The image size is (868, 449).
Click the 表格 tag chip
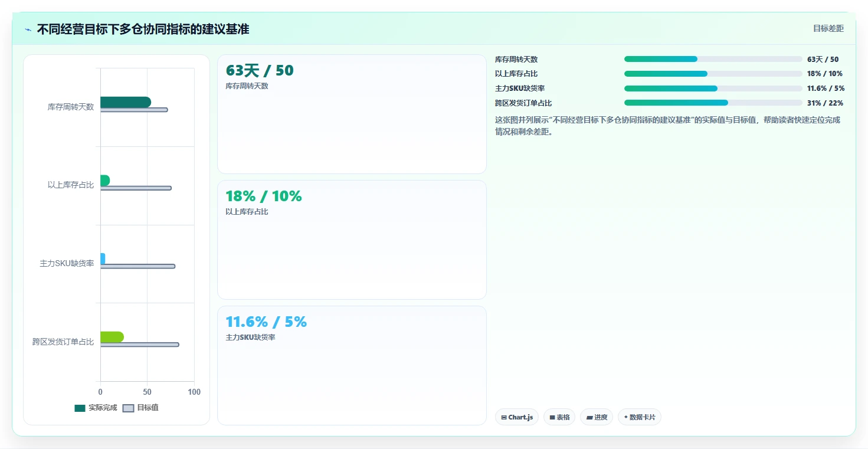(x=559, y=417)
